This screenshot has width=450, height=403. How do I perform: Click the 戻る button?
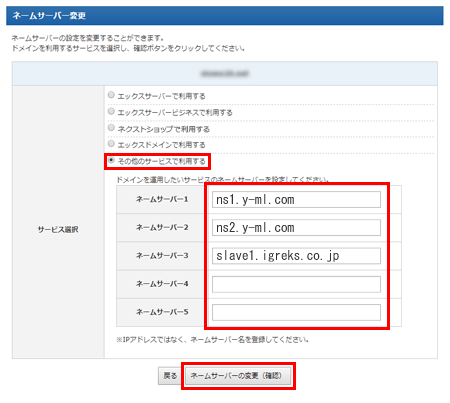coord(170,376)
